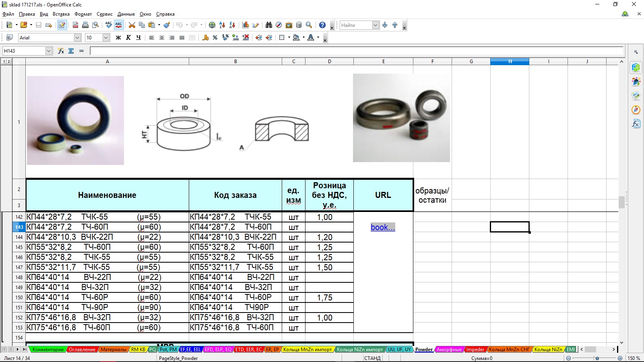
Task: Insert a chart using the chart icon
Action: (x=246, y=25)
